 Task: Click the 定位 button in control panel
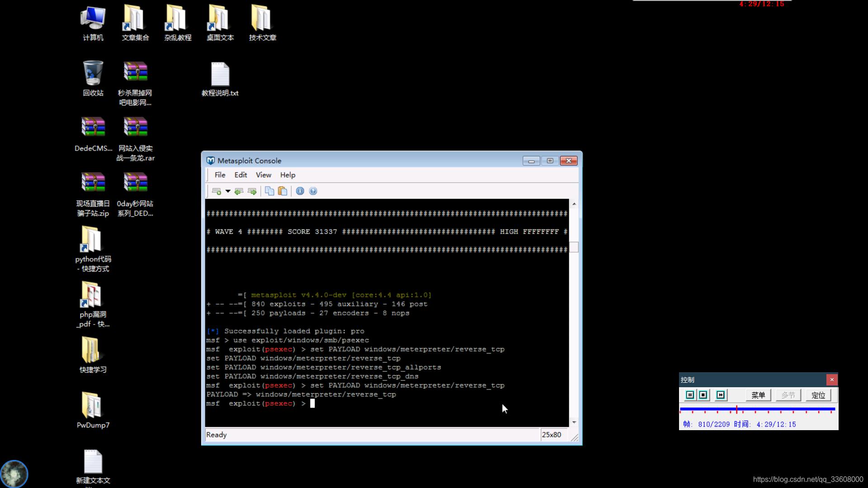tap(818, 395)
